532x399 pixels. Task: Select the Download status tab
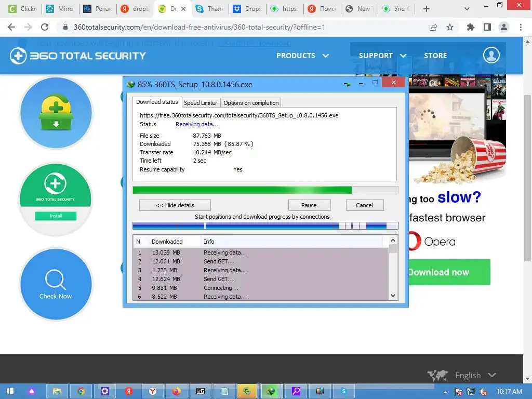pyautogui.click(x=157, y=102)
